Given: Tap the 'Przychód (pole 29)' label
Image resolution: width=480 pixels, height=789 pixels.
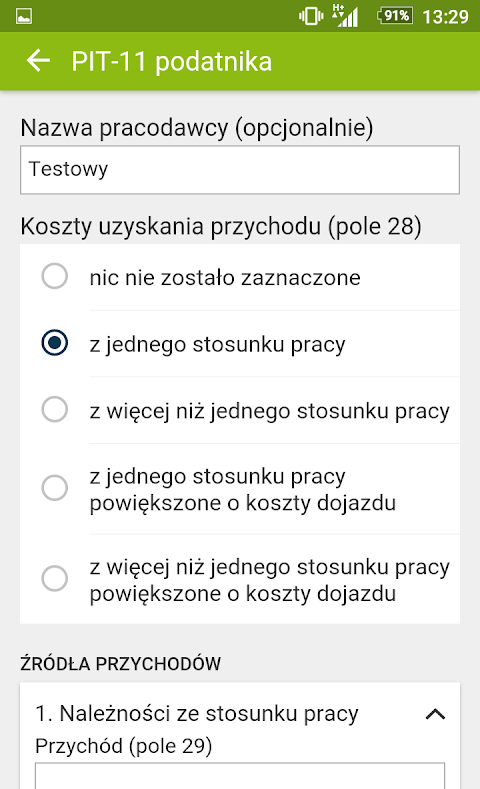Looking at the screenshot, I should (x=124, y=746).
